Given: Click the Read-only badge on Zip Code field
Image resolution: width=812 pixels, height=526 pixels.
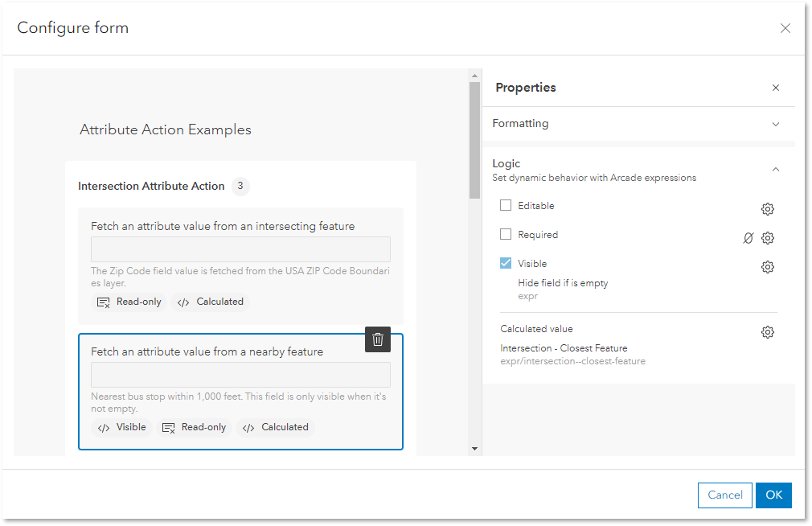Looking at the screenshot, I should point(129,301).
